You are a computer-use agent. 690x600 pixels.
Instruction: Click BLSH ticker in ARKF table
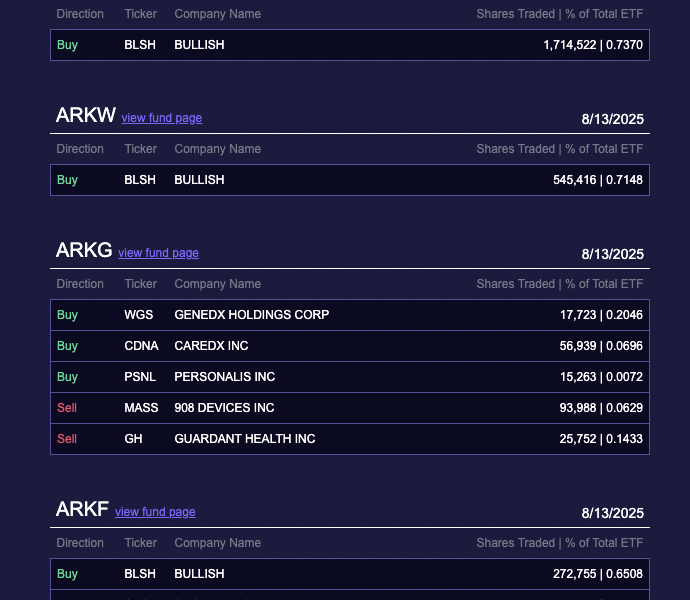(140, 574)
